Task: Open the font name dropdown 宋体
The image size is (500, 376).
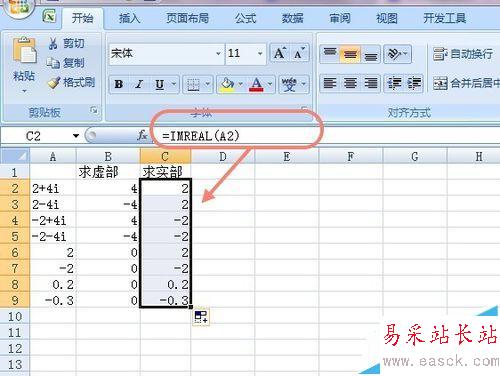Action: [218, 53]
